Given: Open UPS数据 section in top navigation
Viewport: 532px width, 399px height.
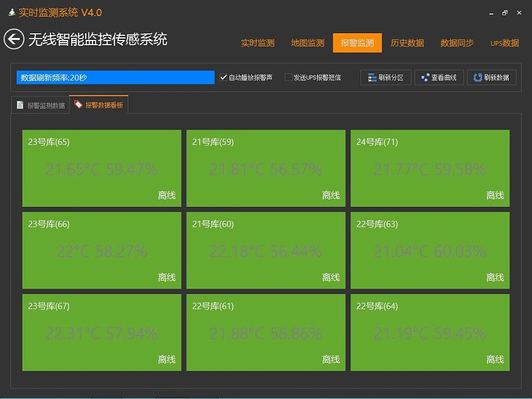Looking at the screenshot, I should tap(505, 43).
